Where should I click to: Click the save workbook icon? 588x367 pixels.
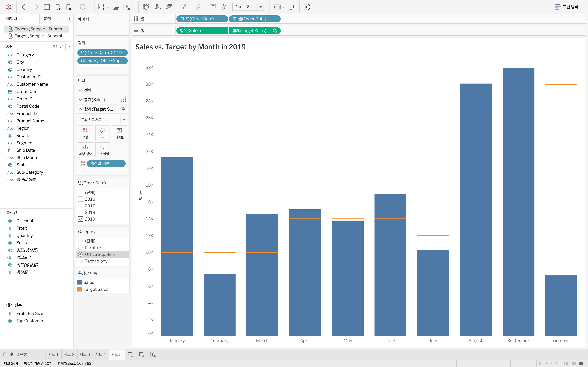(47, 7)
